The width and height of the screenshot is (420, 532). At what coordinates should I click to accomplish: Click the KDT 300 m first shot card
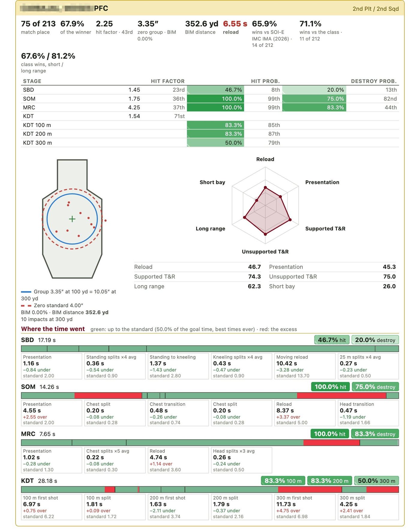(x=305, y=507)
